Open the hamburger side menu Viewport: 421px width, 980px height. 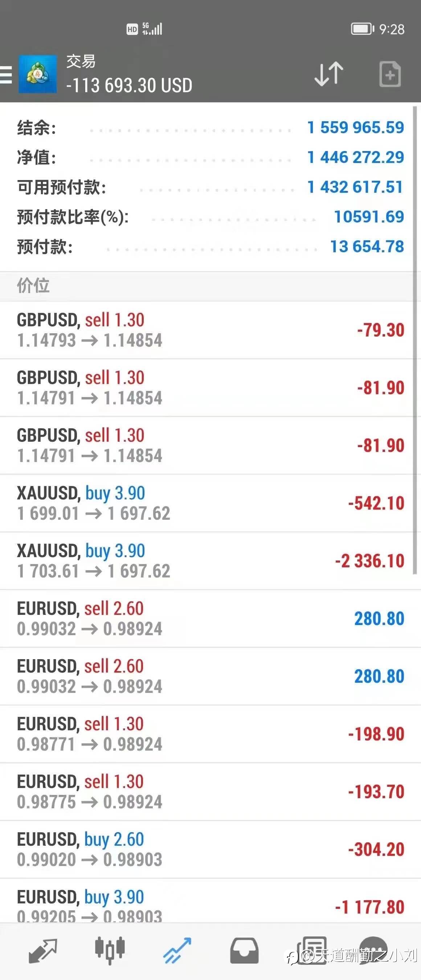click(x=6, y=74)
